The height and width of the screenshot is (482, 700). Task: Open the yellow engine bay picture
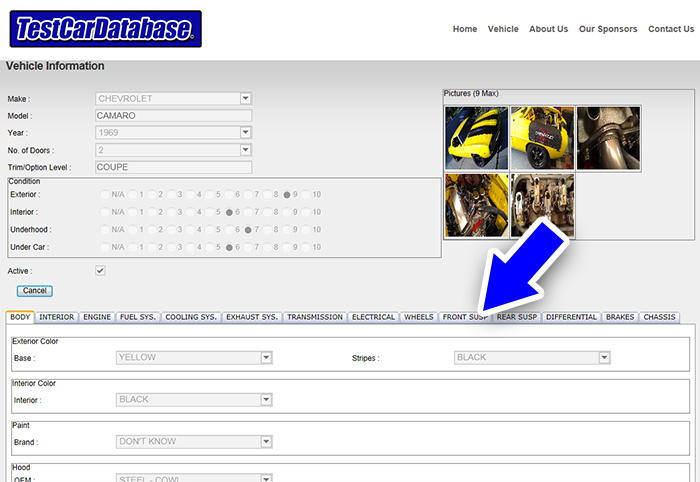[x=477, y=205]
